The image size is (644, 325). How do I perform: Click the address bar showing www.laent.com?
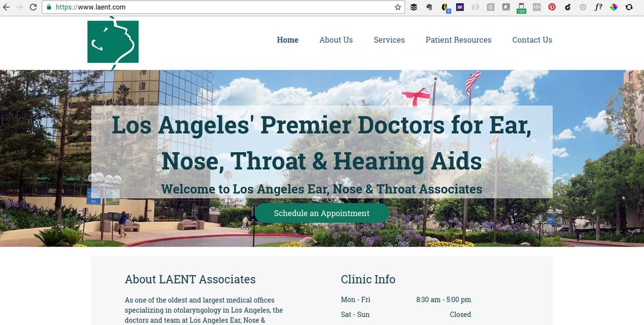[x=222, y=7]
